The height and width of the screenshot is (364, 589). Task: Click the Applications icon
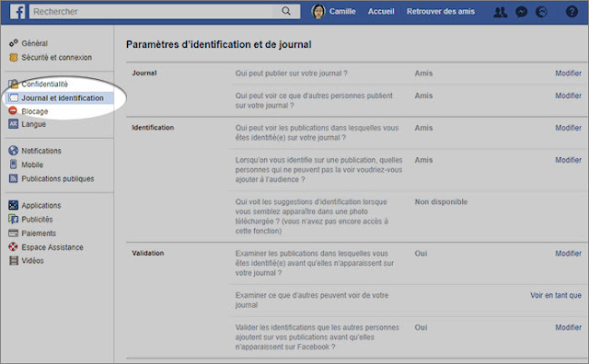[x=14, y=205]
